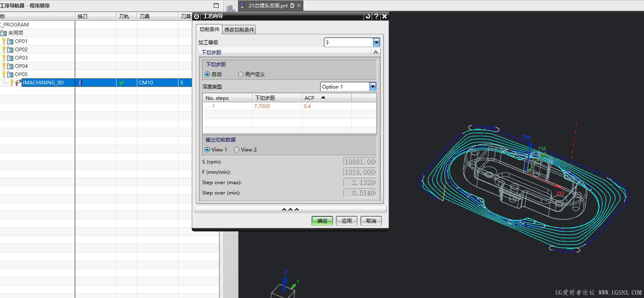The image size is (644, 298).
Task: Maximize the 工序导航器 panel with the square icon
Action: coord(216,5)
